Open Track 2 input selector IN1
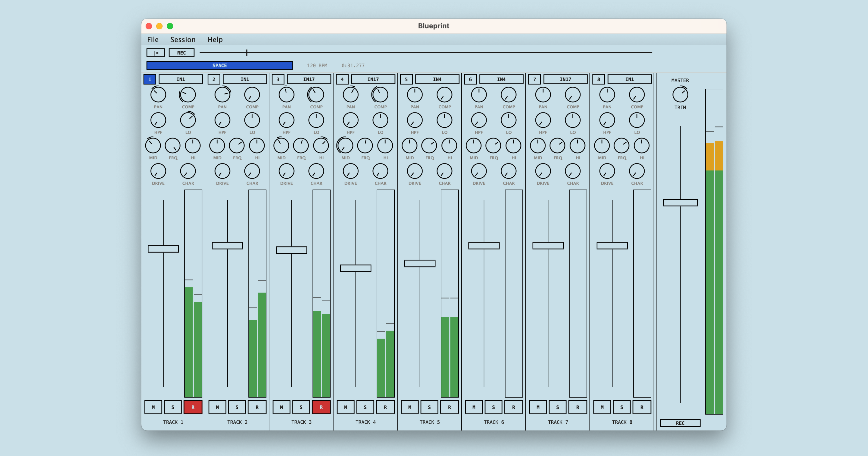Image resolution: width=868 pixels, height=456 pixels. pyautogui.click(x=245, y=79)
